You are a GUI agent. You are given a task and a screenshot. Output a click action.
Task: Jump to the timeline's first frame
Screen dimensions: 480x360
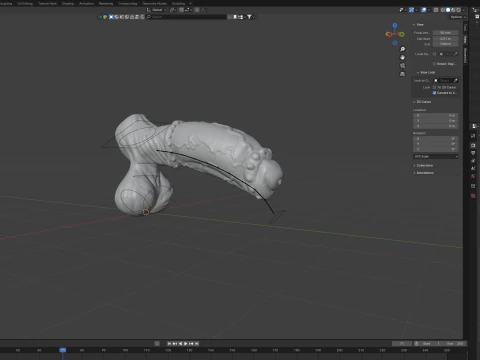(169, 343)
